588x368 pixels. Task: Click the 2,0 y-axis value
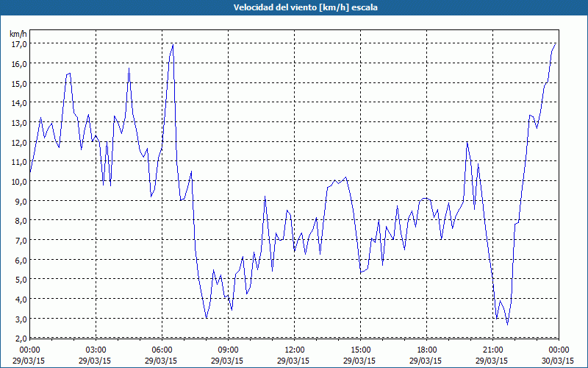tap(21, 339)
